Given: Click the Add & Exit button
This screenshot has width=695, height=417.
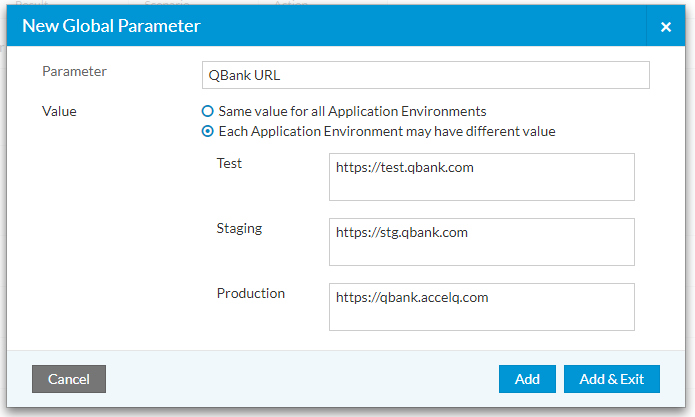Looking at the screenshot, I should (611, 379).
